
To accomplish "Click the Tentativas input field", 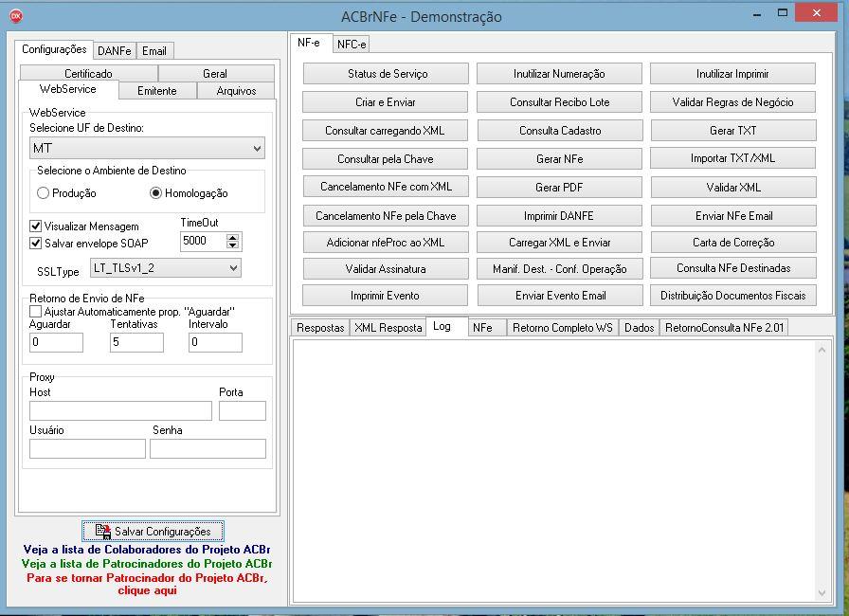I will click(x=137, y=342).
